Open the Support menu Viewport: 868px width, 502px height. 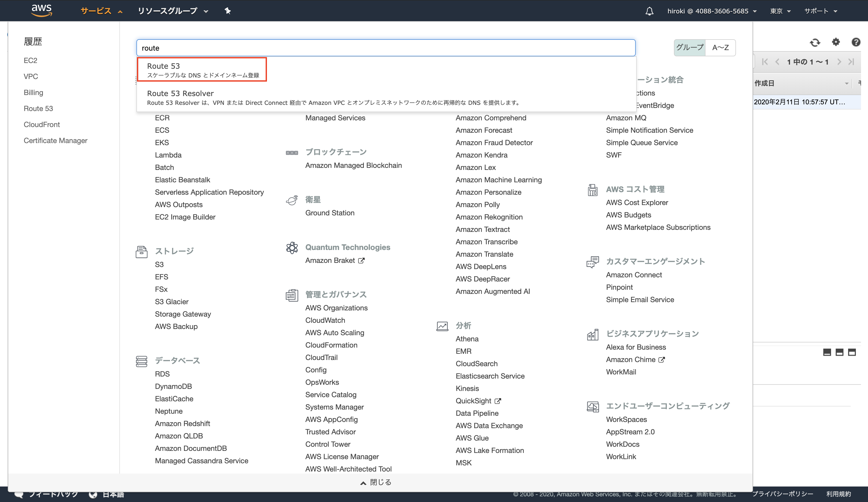click(820, 11)
